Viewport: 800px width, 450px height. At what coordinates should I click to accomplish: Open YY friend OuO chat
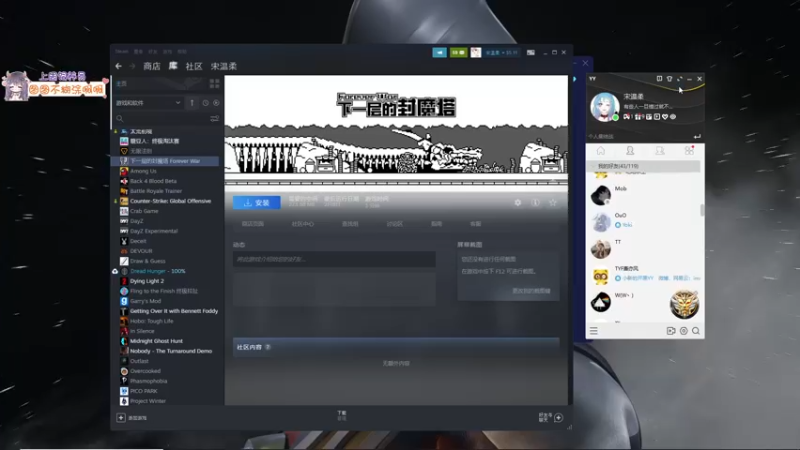tap(644, 221)
